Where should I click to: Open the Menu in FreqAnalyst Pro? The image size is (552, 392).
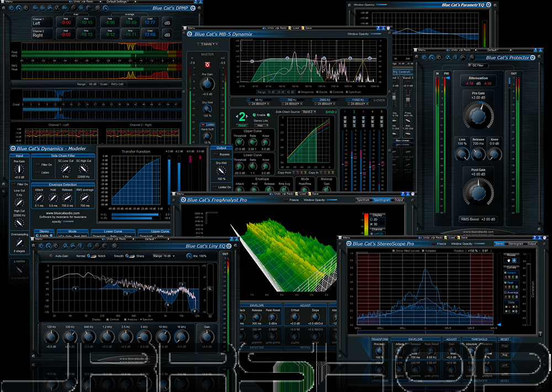[182, 192]
